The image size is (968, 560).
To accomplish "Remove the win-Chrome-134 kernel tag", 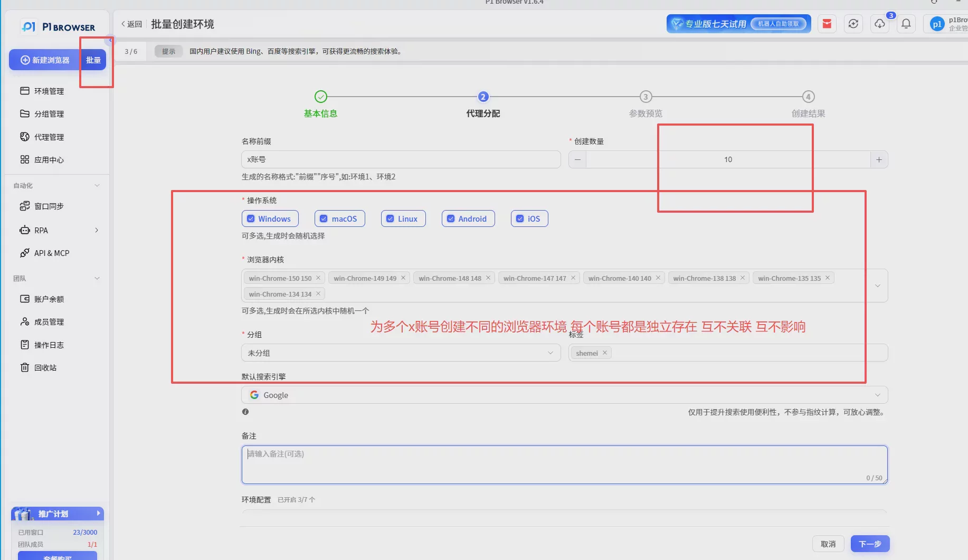I will pyautogui.click(x=318, y=293).
